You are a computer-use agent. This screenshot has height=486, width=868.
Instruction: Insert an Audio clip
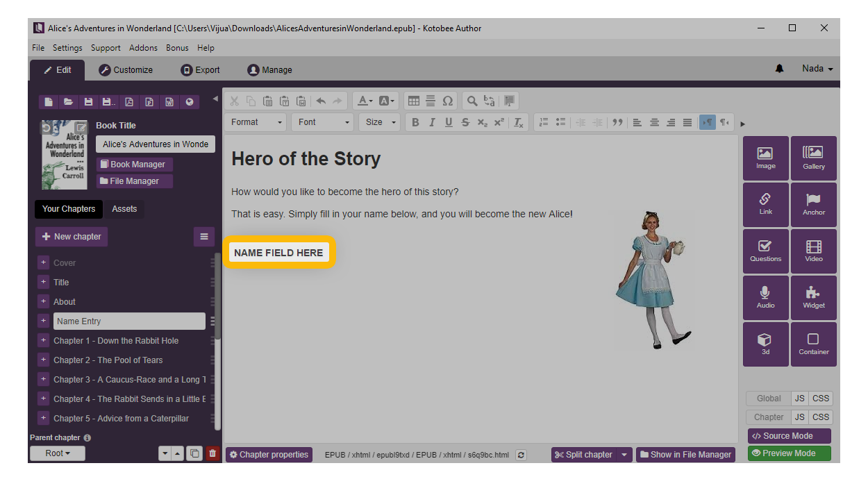point(765,297)
